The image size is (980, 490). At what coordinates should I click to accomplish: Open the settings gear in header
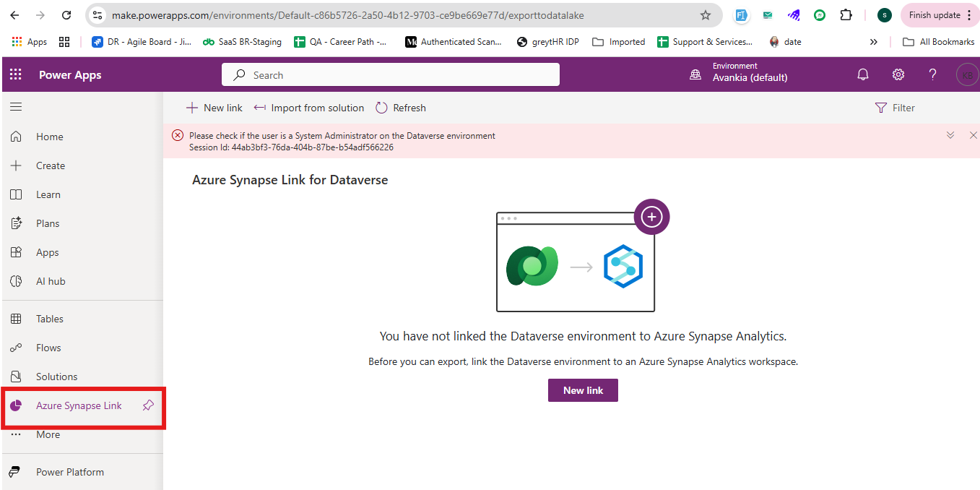coord(898,74)
